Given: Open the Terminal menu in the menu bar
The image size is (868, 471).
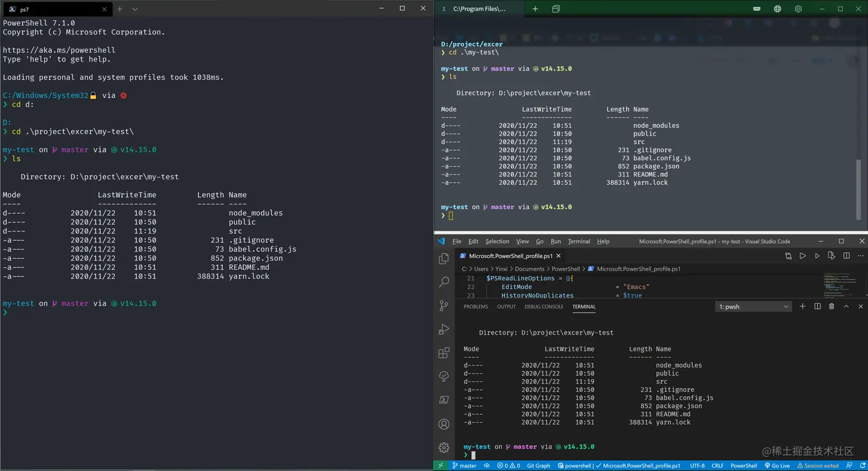Looking at the screenshot, I should coord(579,242).
